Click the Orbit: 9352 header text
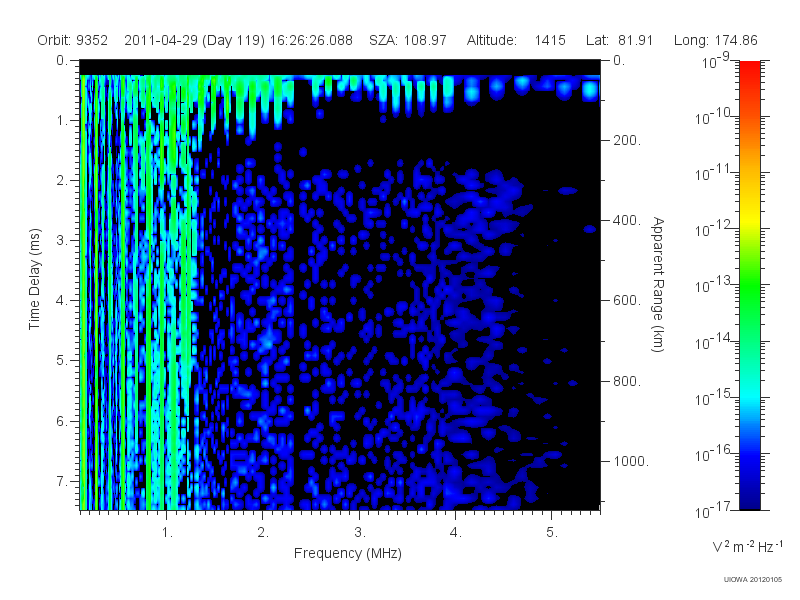 [x=72, y=41]
